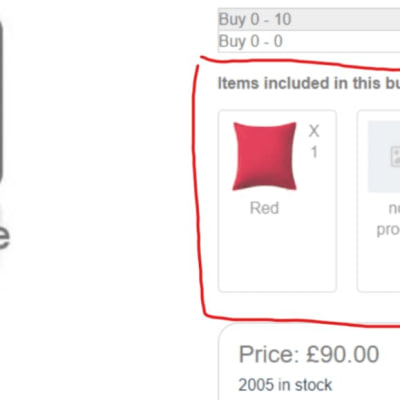Viewport: 400px width, 400px height.
Task: Click the large letter "e" at left
Action: click(x=3, y=234)
